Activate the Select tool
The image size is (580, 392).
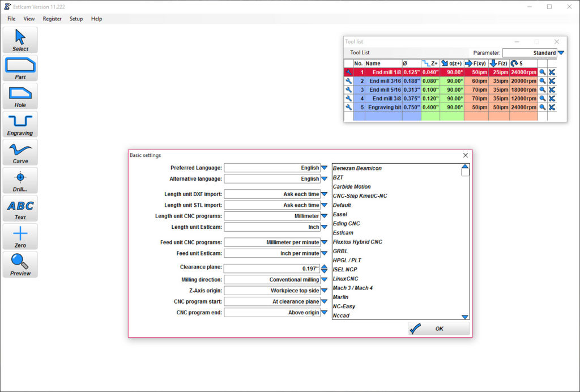pyautogui.click(x=20, y=40)
